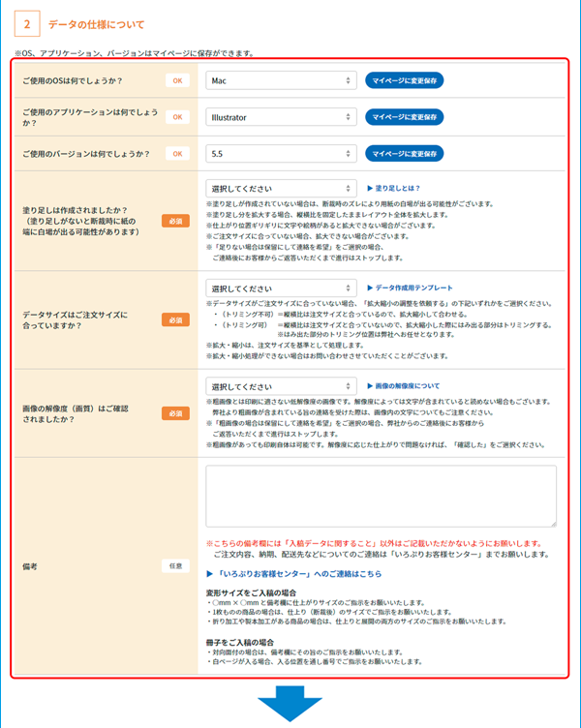Open the データサイズ selection dropdown
Viewport: 581px width, 728px height.
tap(281, 288)
